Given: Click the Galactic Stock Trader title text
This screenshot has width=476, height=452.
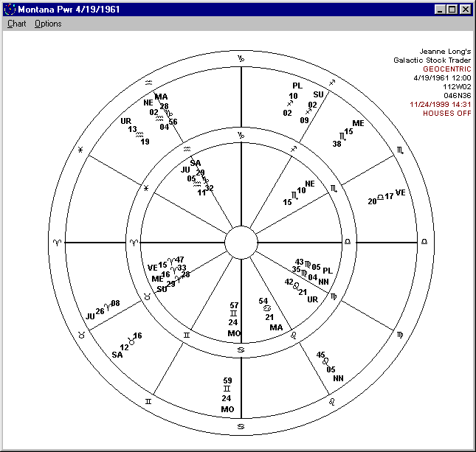Looking at the screenshot, I should (432, 60).
